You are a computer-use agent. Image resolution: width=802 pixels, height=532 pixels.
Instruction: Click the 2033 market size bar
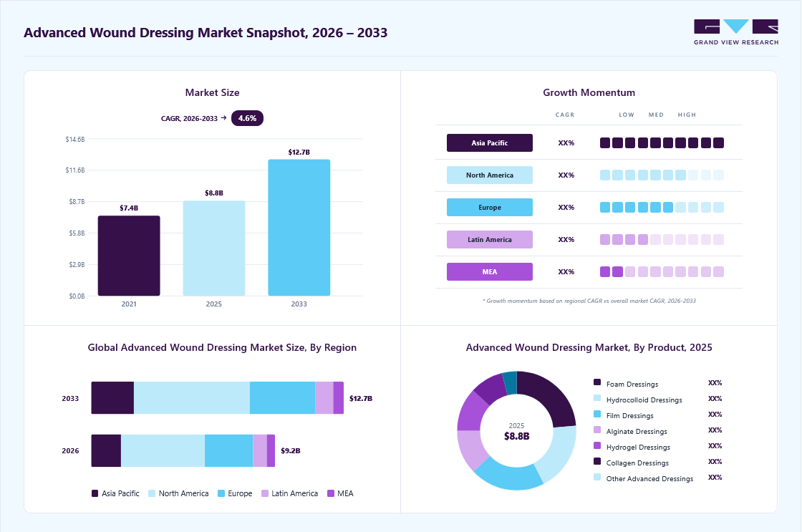click(299, 228)
